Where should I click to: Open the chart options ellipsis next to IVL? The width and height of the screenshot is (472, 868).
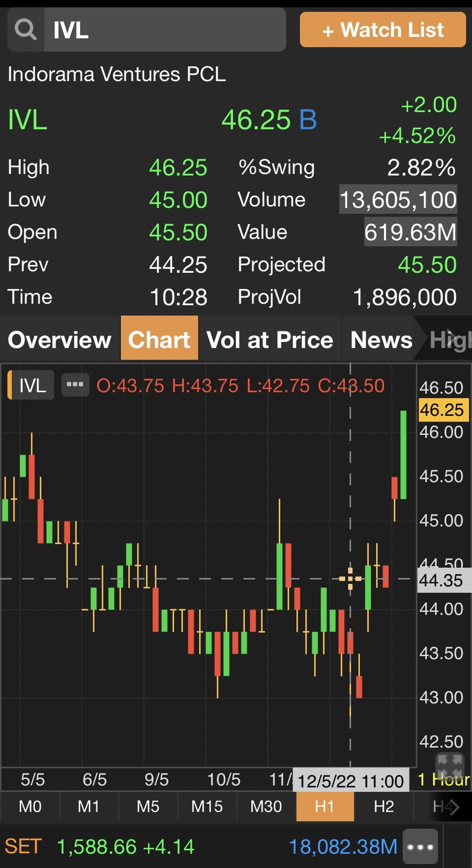pyautogui.click(x=75, y=385)
